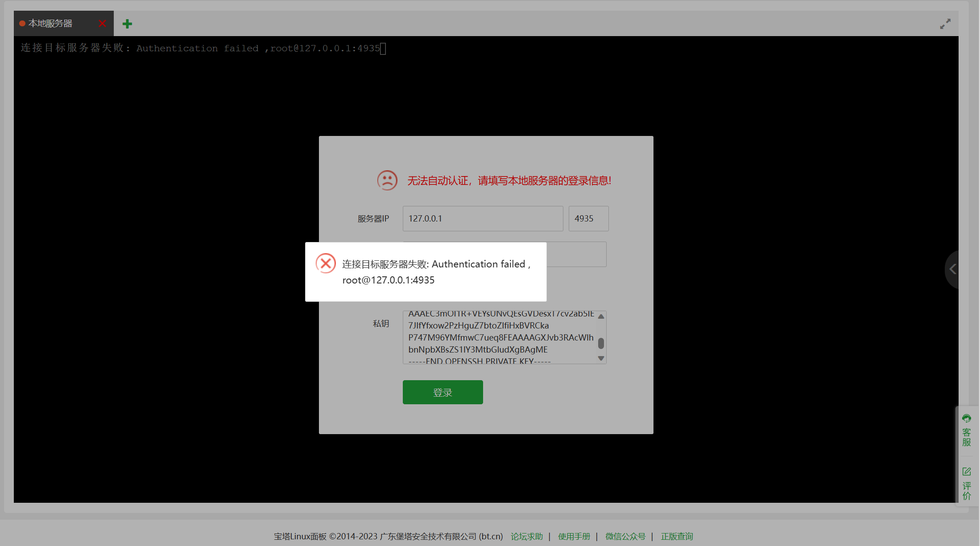Open 客服 customer service widget
Image resolution: width=980 pixels, height=546 pixels.
pos(966,431)
